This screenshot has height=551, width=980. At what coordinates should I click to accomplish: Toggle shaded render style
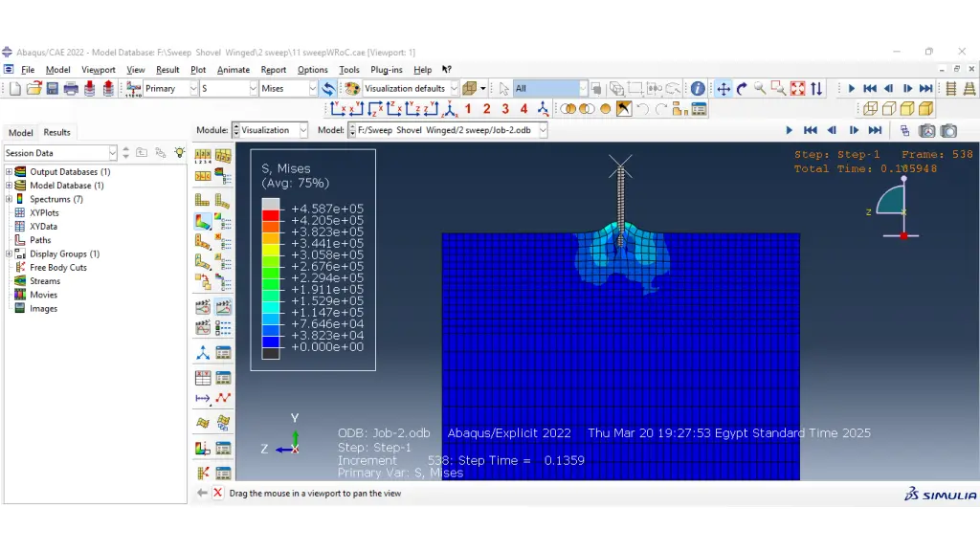(x=925, y=109)
